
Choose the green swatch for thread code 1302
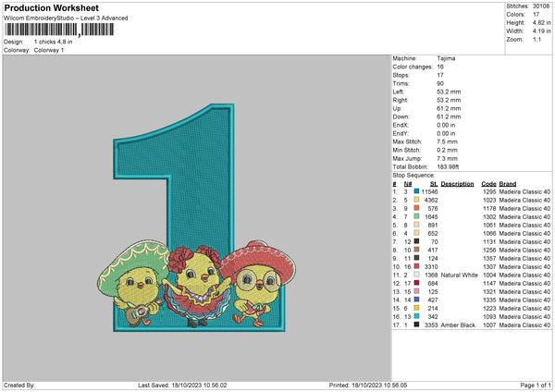[417, 215]
